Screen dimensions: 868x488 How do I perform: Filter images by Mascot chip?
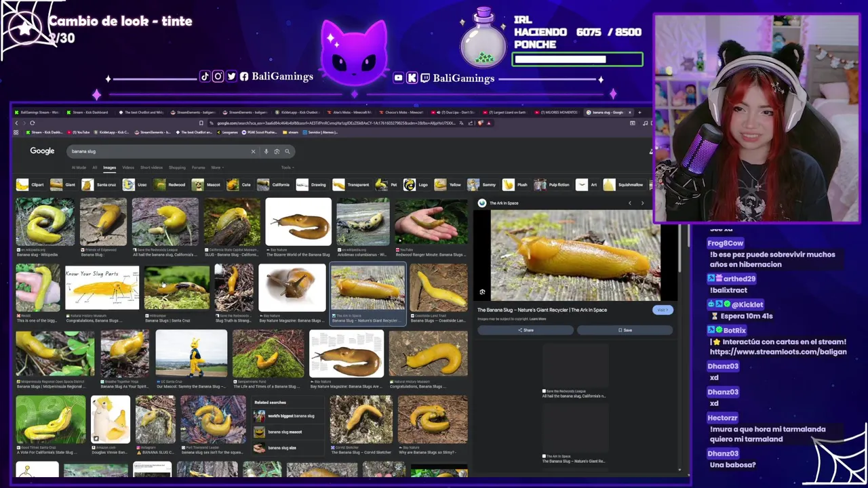coord(206,184)
